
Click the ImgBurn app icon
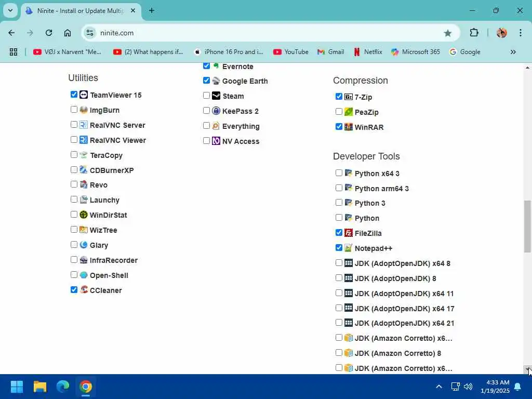[x=84, y=110]
